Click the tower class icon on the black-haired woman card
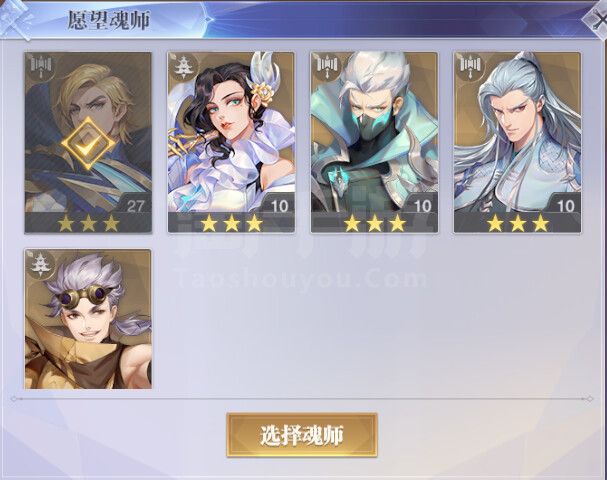Viewport: 607px width, 480px height. [182, 66]
